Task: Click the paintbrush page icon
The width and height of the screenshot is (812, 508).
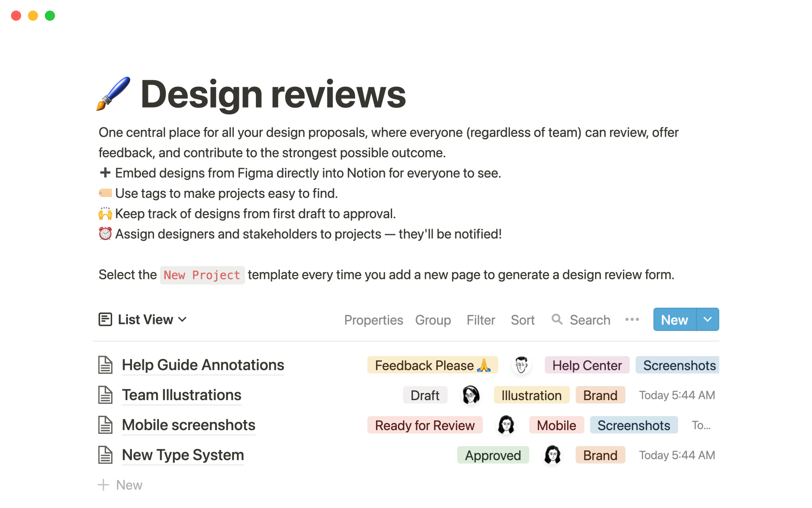Action: (x=113, y=94)
